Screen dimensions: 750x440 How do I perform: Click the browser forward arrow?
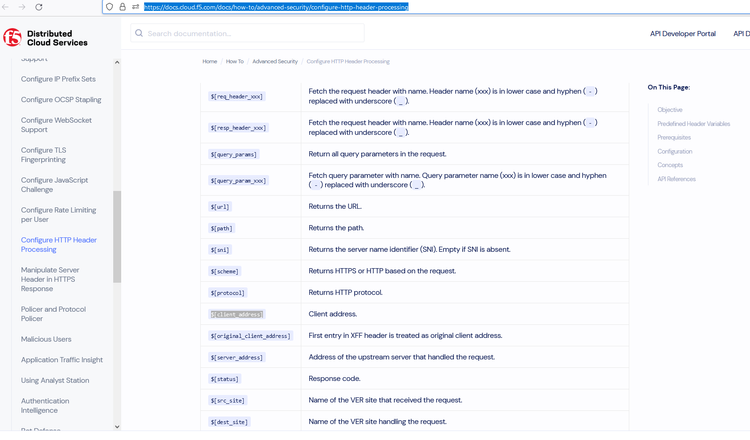click(x=22, y=7)
